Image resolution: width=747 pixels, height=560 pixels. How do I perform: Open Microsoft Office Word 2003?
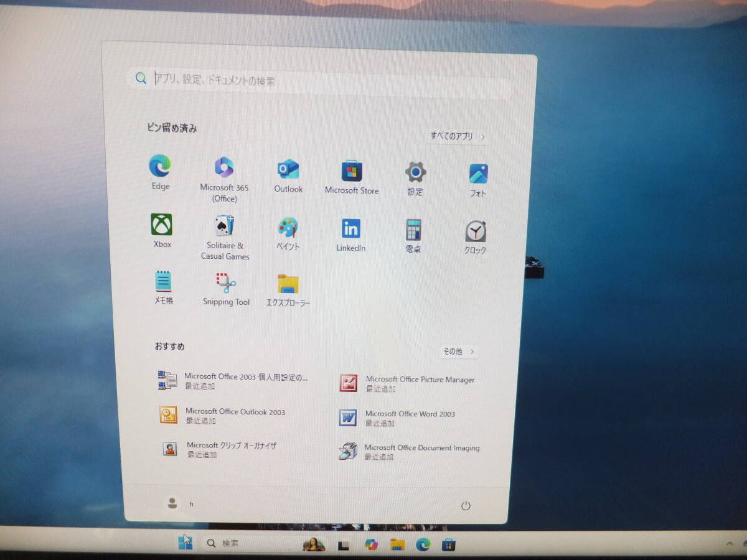pyautogui.click(x=398, y=418)
